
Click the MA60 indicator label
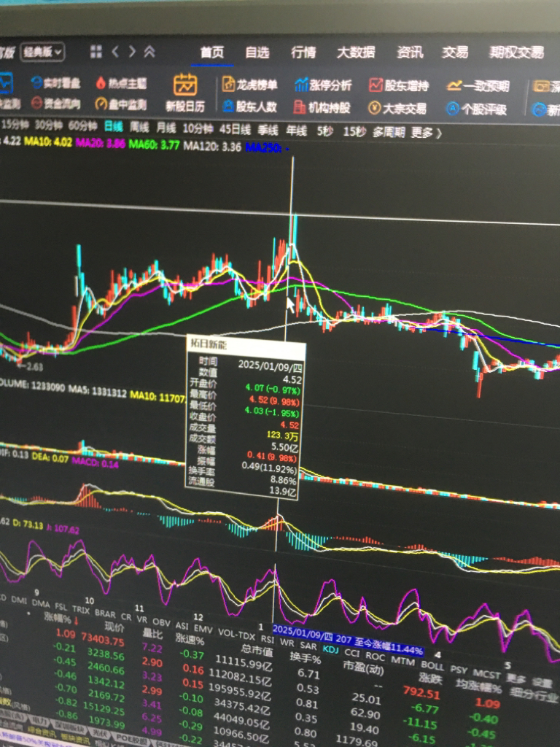tap(154, 144)
